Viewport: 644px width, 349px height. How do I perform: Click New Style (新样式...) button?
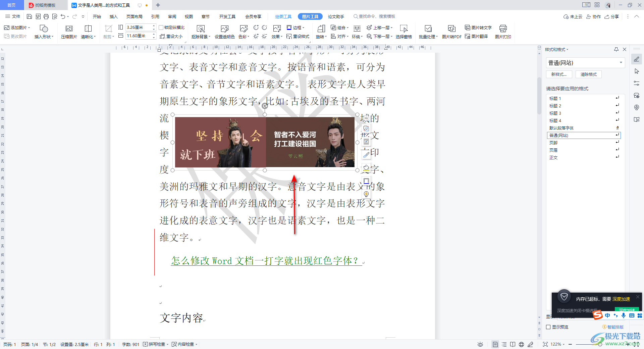coord(559,74)
